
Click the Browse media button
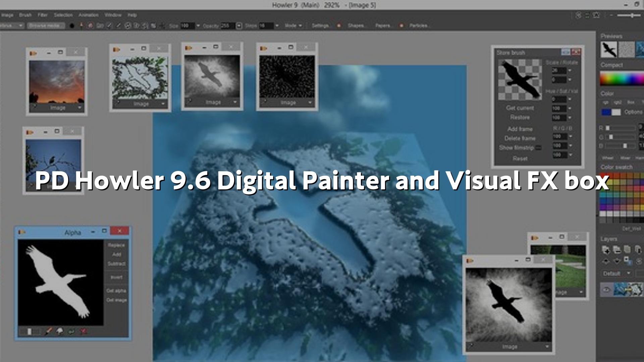[46, 26]
